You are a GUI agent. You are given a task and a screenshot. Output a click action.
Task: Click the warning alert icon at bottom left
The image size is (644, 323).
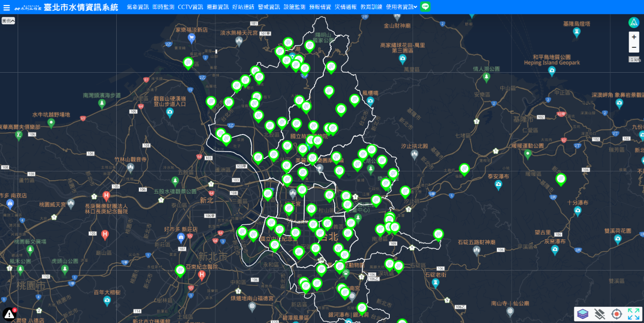(9, 314)
